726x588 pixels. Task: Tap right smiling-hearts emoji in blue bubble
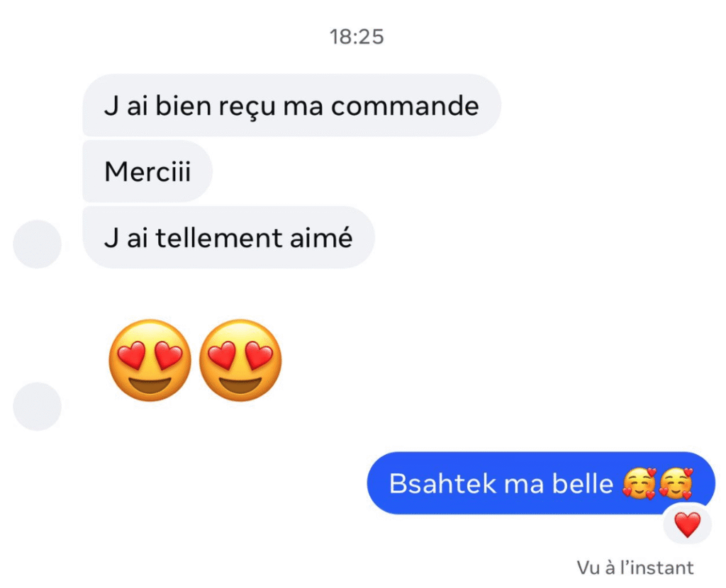676,483
